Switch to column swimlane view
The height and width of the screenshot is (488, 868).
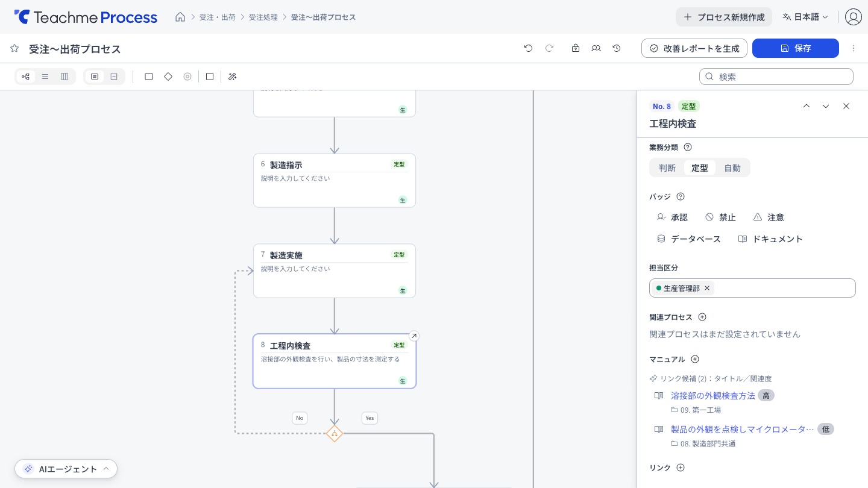click(x=64, y=77)
